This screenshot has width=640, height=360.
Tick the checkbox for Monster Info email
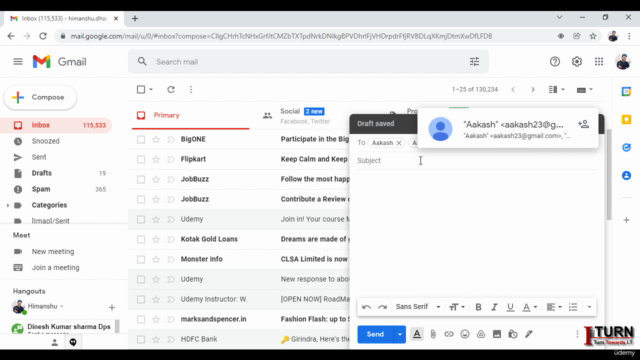pos(141,260)
